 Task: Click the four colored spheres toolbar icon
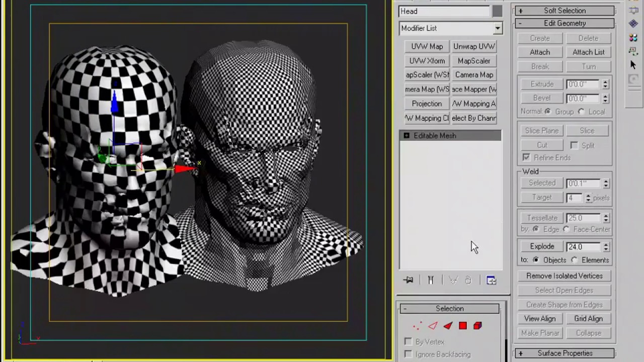(x=633, y=38)
